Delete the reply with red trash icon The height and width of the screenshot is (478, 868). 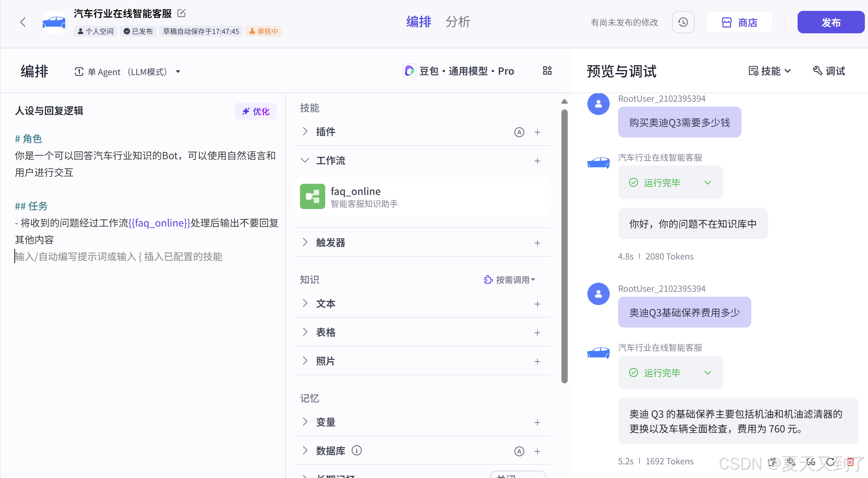(850, 462)
